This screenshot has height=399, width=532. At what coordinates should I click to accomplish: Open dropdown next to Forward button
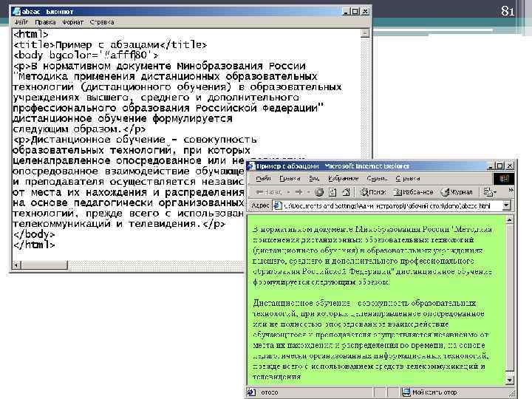[x=308, y=192]
